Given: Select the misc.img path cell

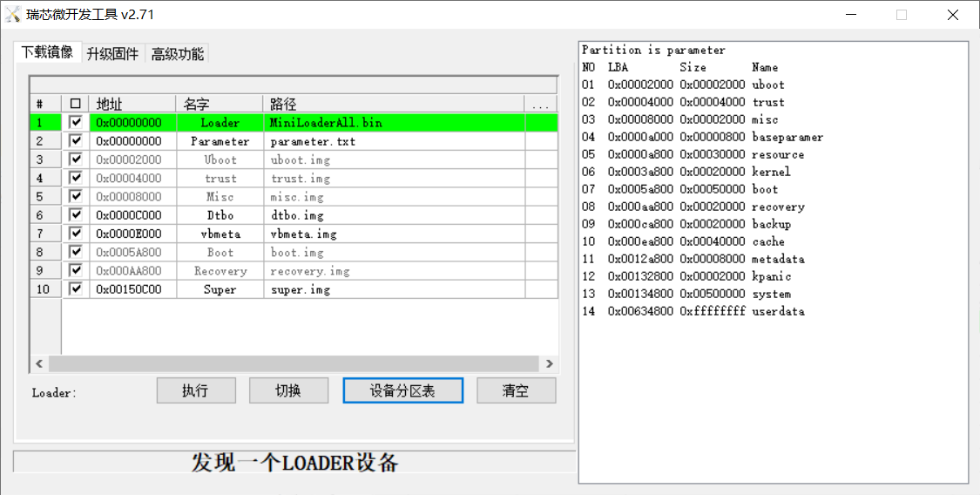Looking at the screenshot, I should coord(394,196).
